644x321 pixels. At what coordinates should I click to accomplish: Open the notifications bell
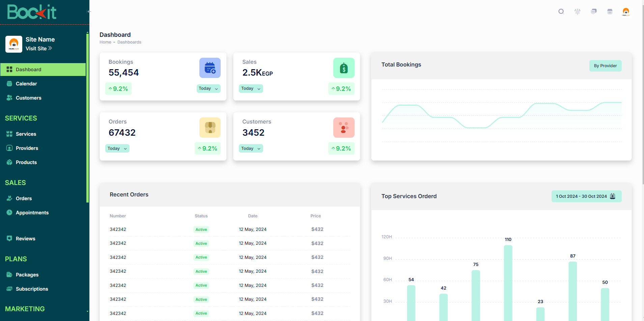[578, 11]
